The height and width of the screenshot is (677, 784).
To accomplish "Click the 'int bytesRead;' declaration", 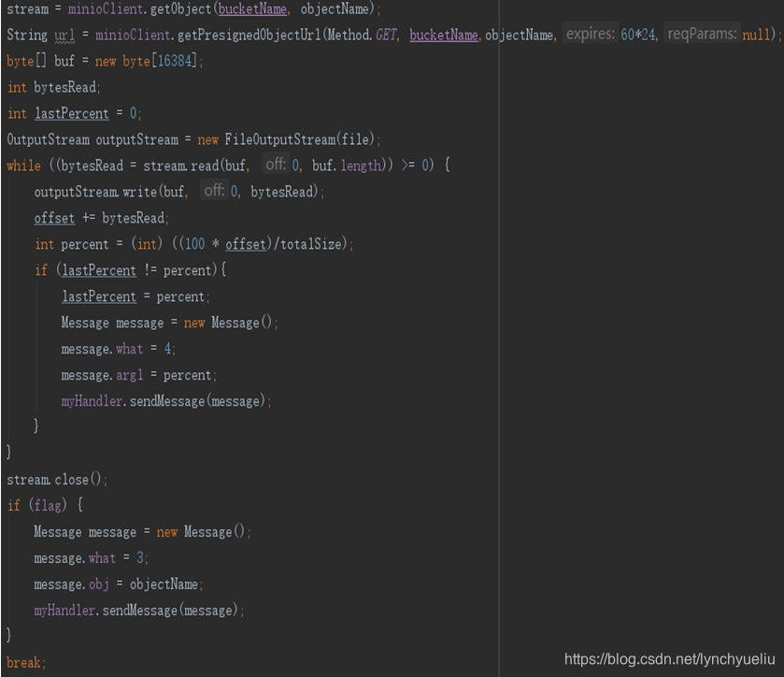I will 54,87.
